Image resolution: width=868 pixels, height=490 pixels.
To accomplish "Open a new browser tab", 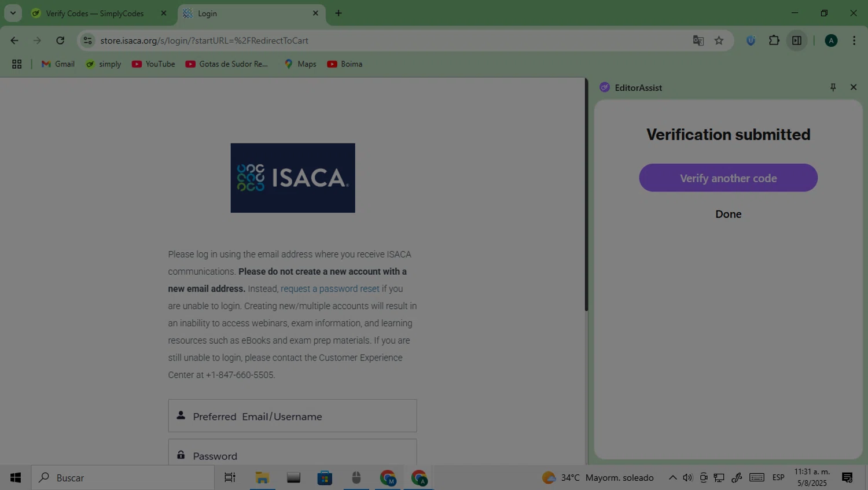I will tap(339, 13).
